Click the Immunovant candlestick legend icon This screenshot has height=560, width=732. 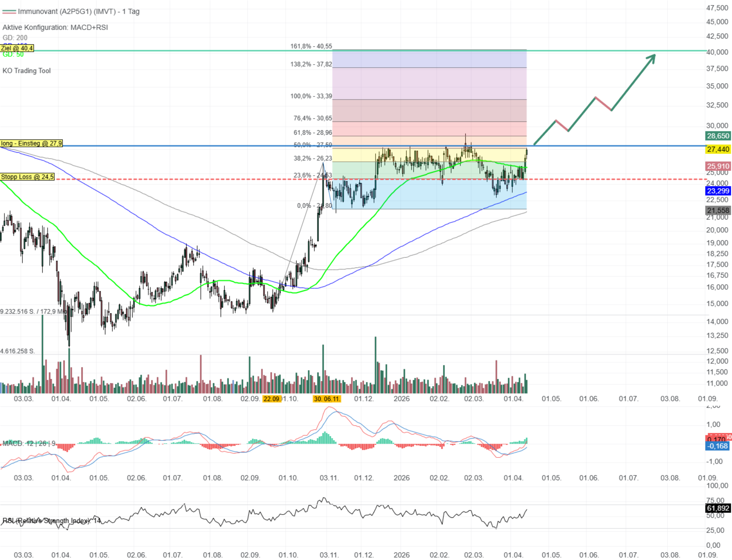click(9, 12)
